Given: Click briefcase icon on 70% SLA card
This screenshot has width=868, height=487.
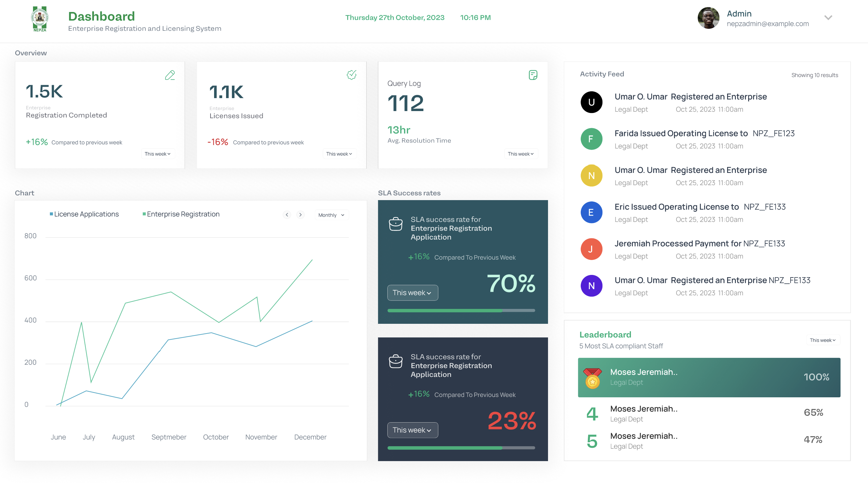Looking at the screenshot, I should (395, 224).
